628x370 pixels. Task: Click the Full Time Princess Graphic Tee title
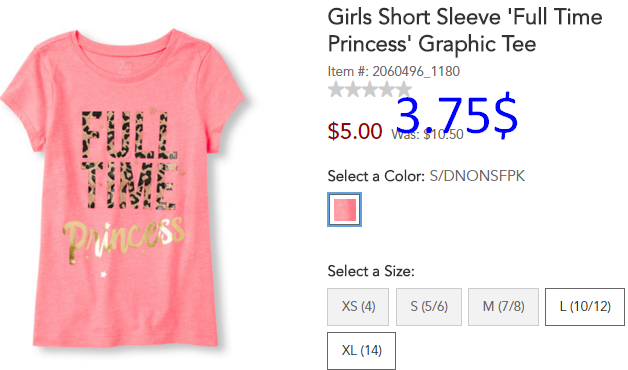coord(465,30)
